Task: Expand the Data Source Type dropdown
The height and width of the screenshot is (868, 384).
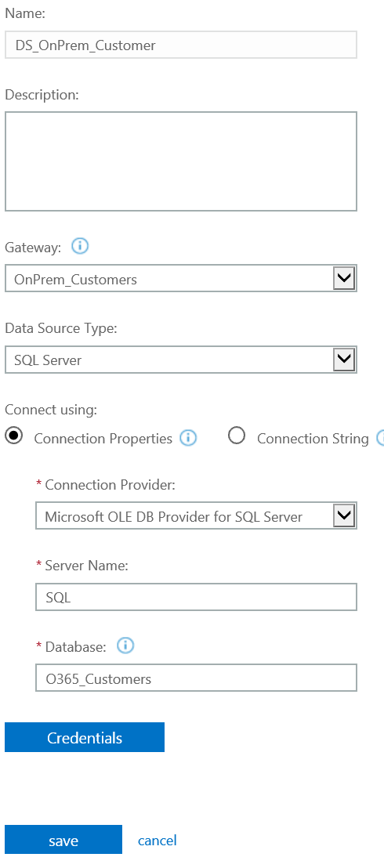Action: pyautogui.click(x=181, y=360)
